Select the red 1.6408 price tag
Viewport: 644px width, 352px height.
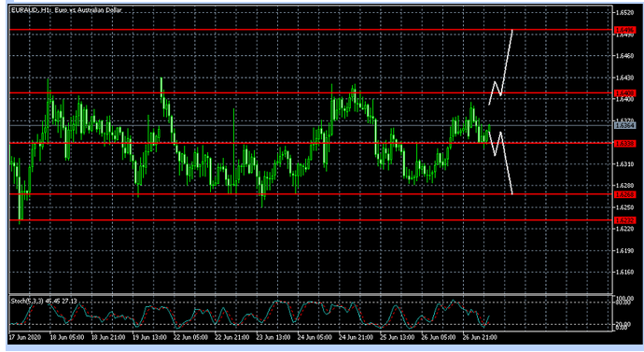pyautogui.click(x=624, y=93)
